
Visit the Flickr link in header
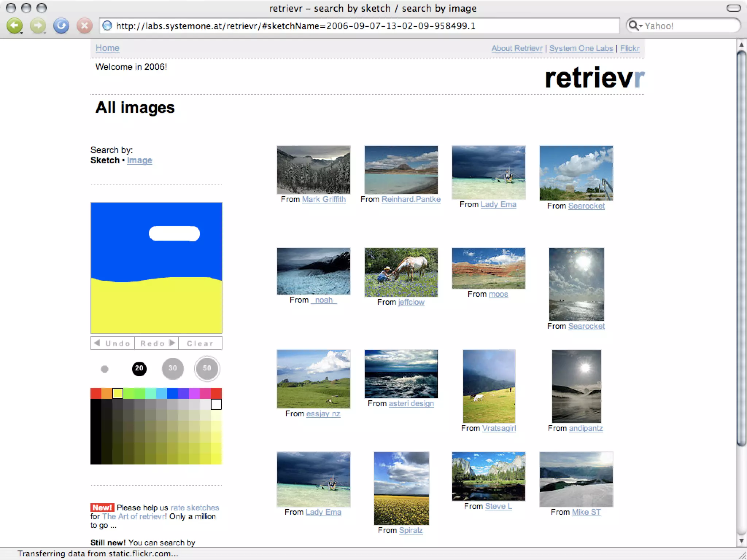click(x=630, y=48)
